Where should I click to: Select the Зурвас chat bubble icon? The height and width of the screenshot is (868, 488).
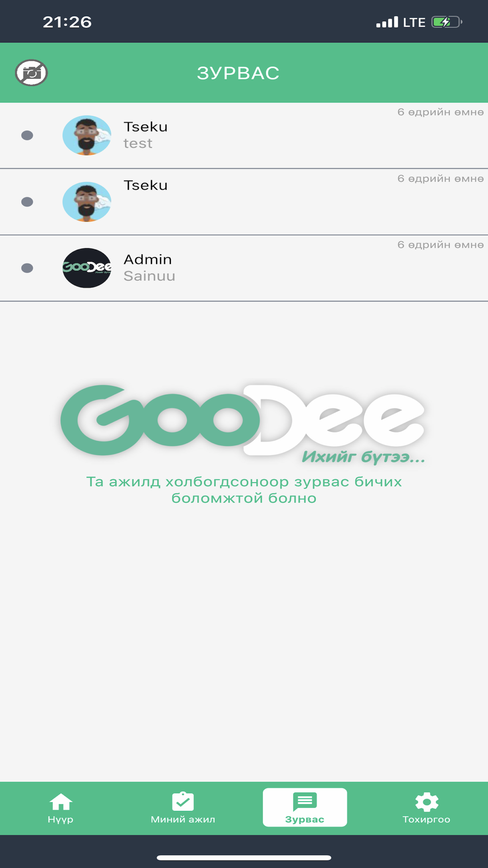click(x=305, y=802)
